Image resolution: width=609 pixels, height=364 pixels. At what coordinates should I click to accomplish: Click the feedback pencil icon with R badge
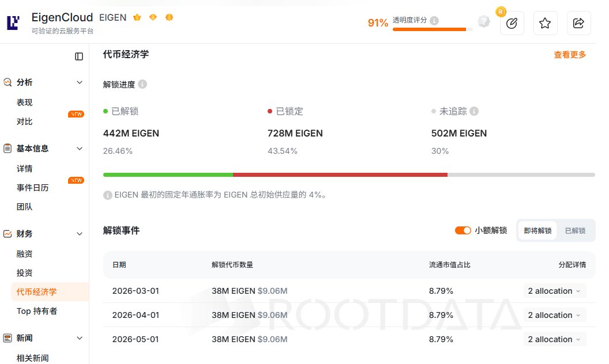point(512,23)
